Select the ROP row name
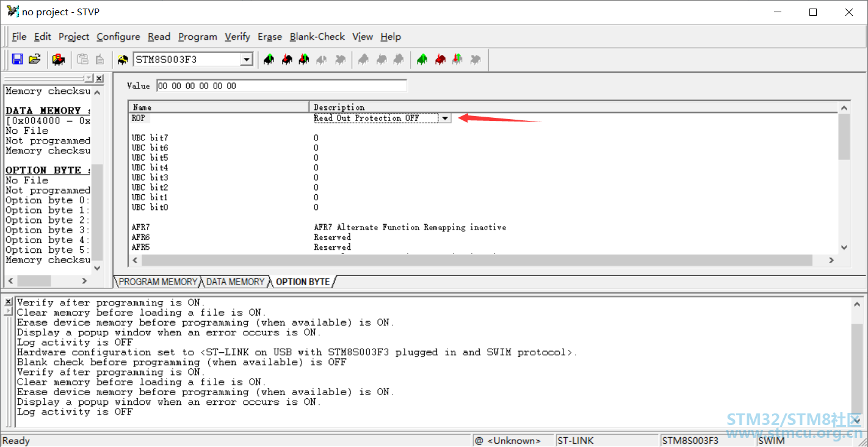Viewport: 868px width, 447px height. tap(138, 118)
